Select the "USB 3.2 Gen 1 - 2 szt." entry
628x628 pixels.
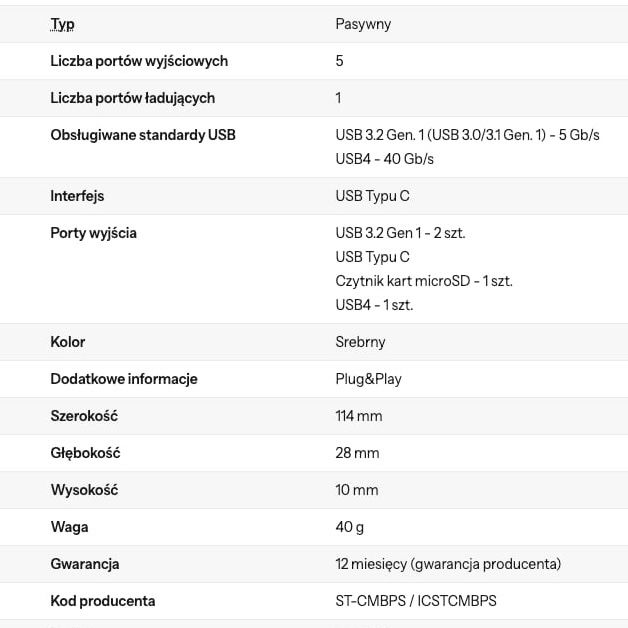[400, 233]
